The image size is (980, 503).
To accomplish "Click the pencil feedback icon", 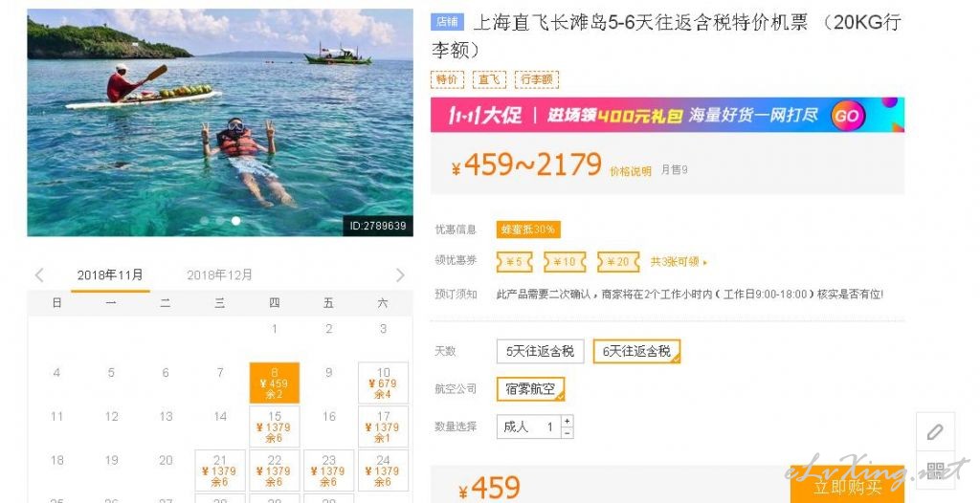I will pyautogui.click(x=935, y=432).
